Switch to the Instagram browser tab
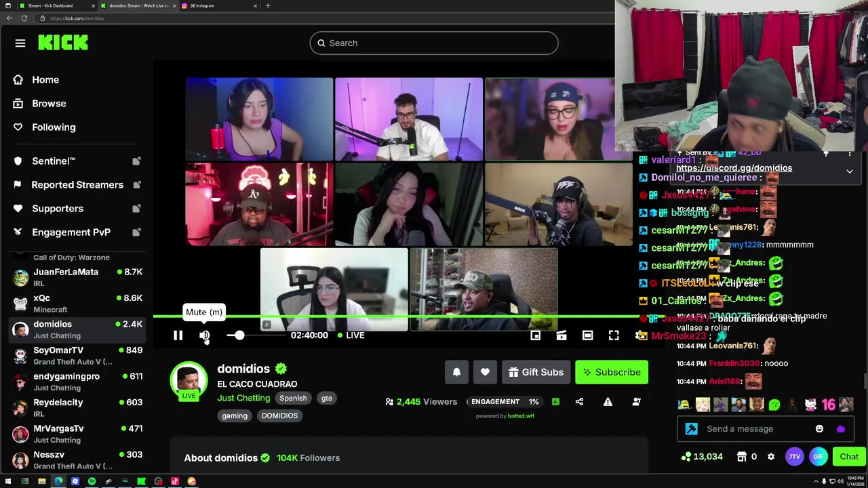The width and height of the screenshot is (868, 488). 219,5
